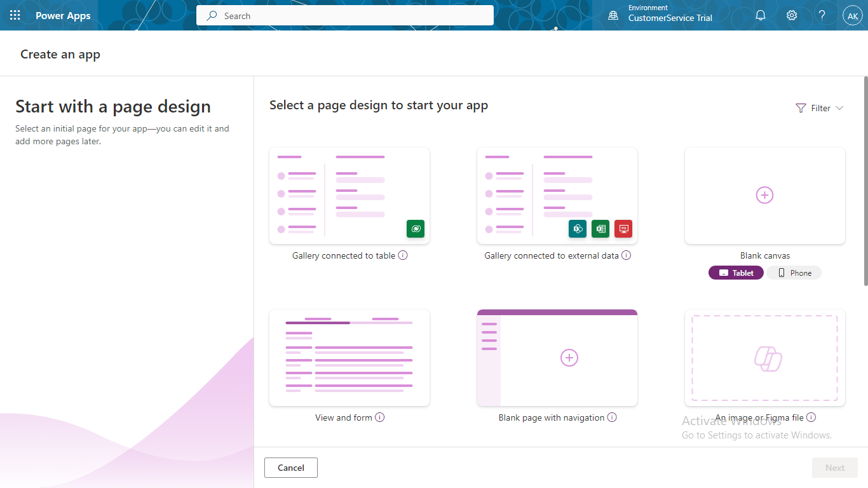Image resolution: width=868 pixels, height=488 pixels.
Task: Click into the Search box
Action: coord(345,15)
